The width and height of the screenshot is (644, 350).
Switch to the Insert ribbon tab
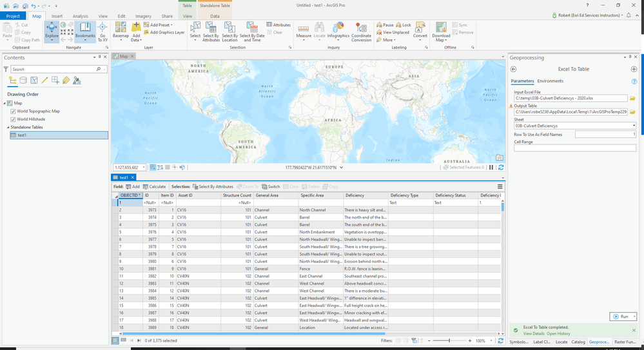(x=57, y=15)
